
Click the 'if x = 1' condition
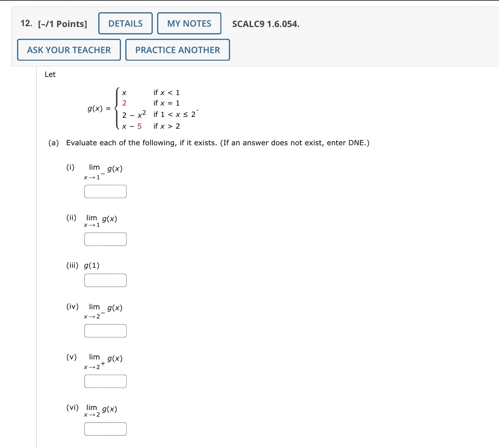click(x=166, y=103)
